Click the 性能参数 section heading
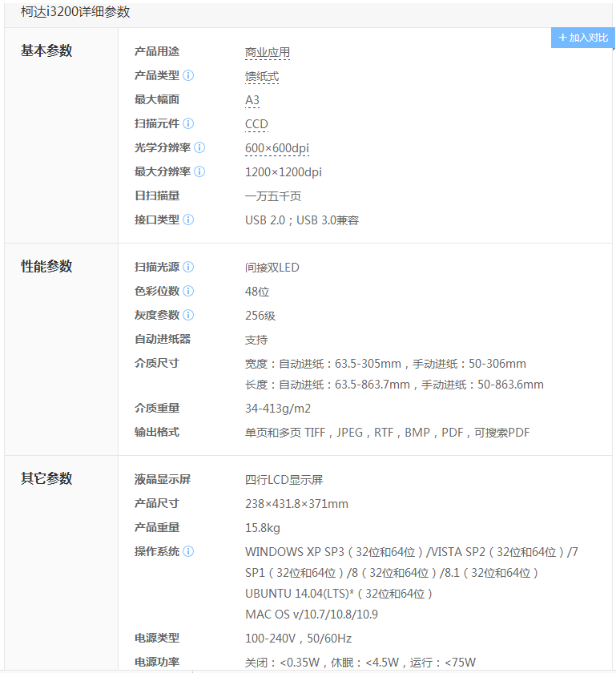The width and height of the screenshot is (616, 673). pos(46,266)
